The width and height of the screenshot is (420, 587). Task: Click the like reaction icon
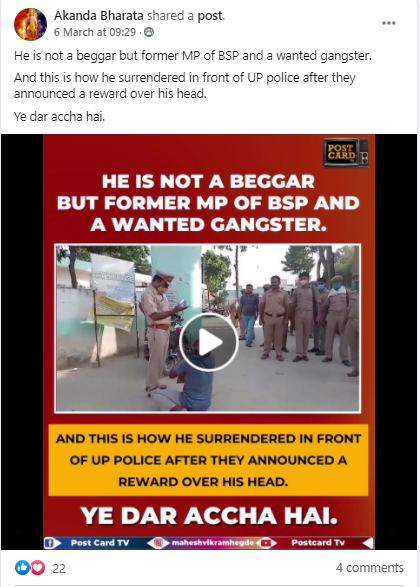tap(22, 568)
